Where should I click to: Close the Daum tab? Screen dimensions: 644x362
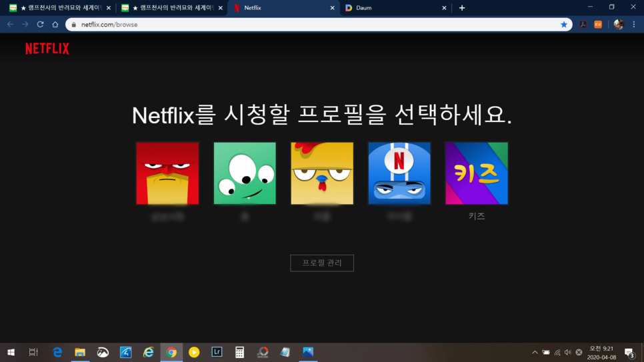(x=444, y=8)
